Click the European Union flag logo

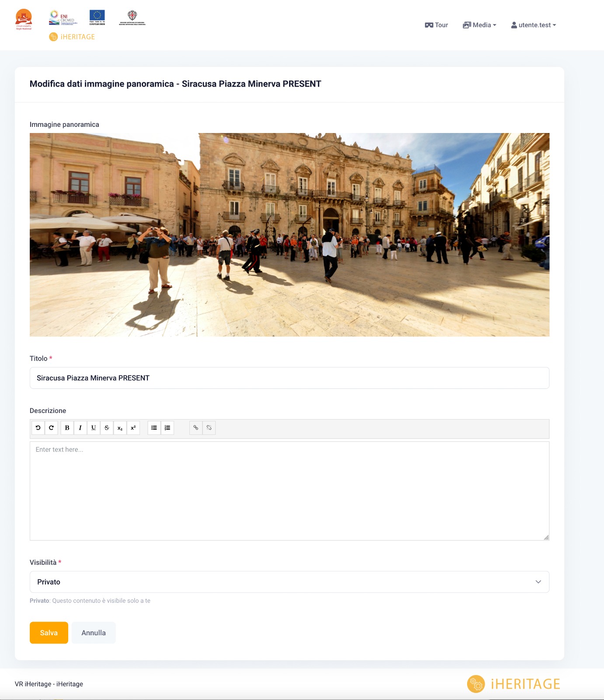click(x=97, y=17)
